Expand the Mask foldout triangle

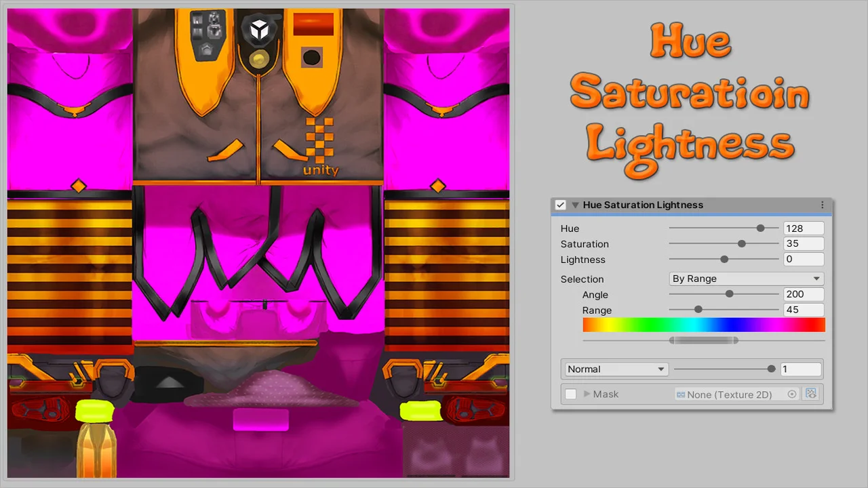587,394
